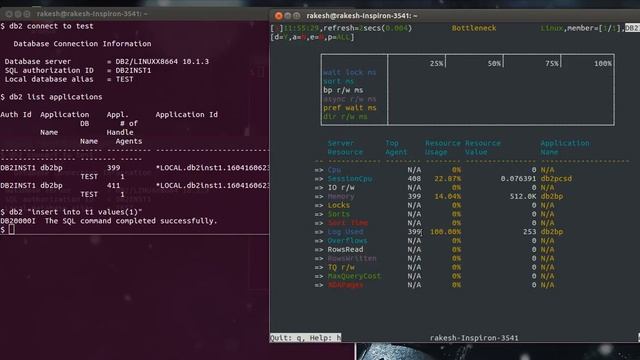The height and width of the screenshot is (360, 640).
Task: Click the DB2/LINUXX8664 10.1.3 server value
Action: coord(162,62)
